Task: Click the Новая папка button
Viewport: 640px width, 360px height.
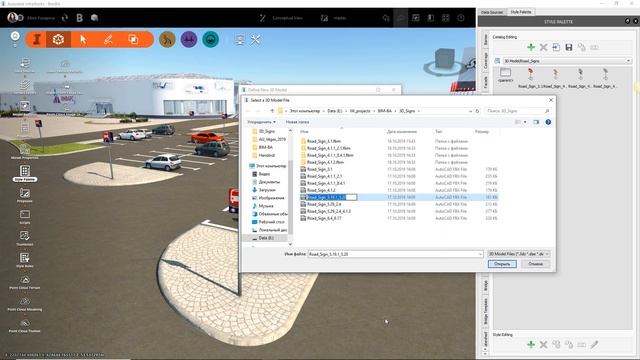Action: (x=297, y=122)
